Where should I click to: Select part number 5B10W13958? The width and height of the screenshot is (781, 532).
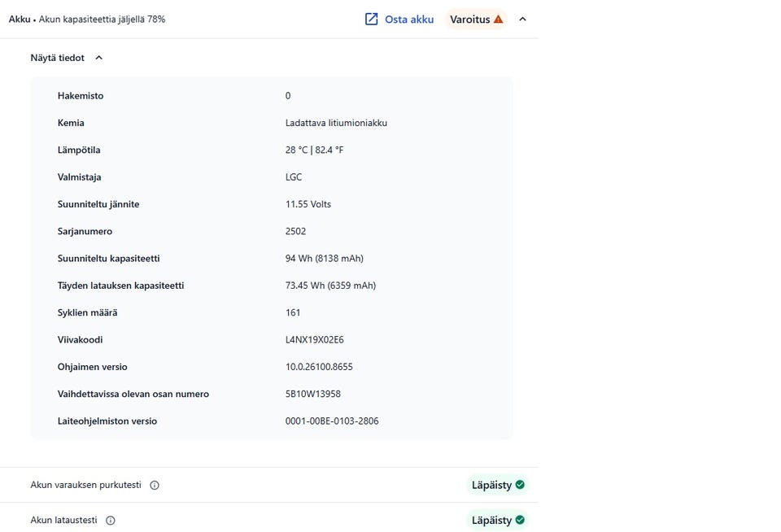tap(312, 394)
